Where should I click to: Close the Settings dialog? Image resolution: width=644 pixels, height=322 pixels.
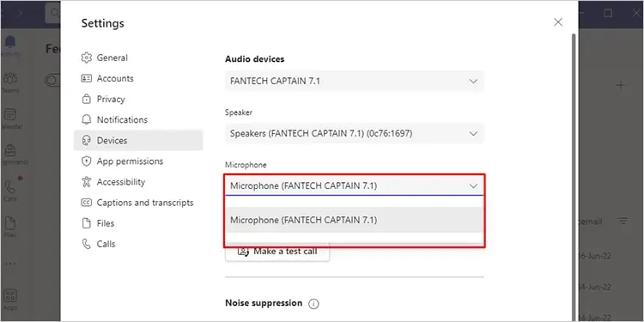(x=558, y=22)
